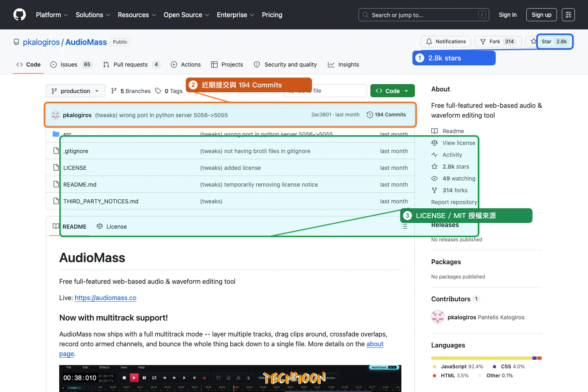Open commit hash 2ac3801
This screenshot has height=392, width=588.
click(x=321, y=115)
